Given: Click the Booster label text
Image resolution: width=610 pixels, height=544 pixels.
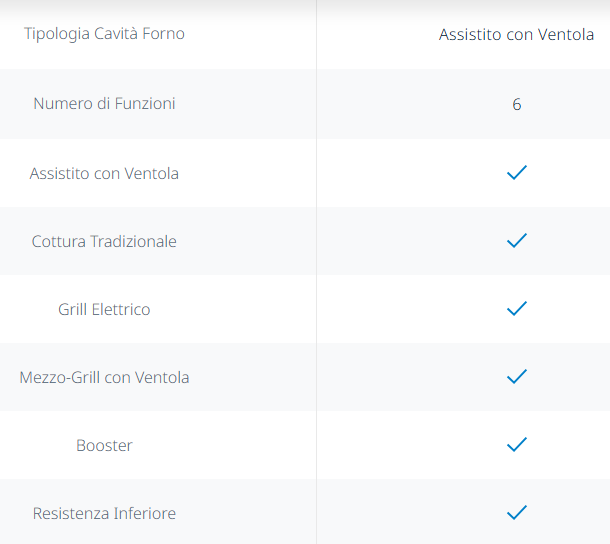Looking at the screenshot, I should 104,445.
